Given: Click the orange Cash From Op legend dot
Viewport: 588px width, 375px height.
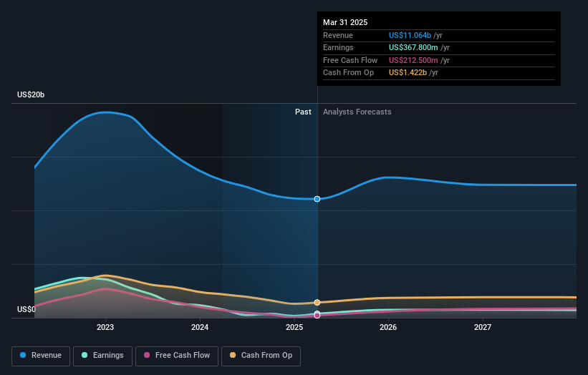Looking at the screenshot, I should (x=233, y=355).
